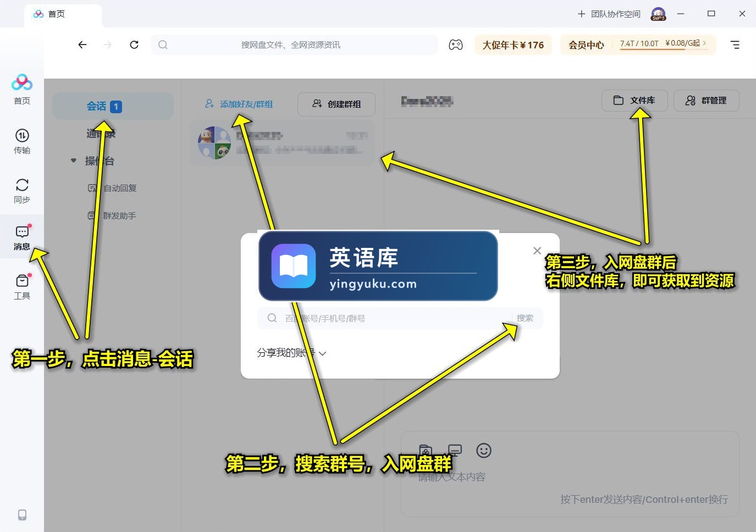Refresh the page with reload icon
The width and height of the screenshot is (756, 532).
pos(134,45)
